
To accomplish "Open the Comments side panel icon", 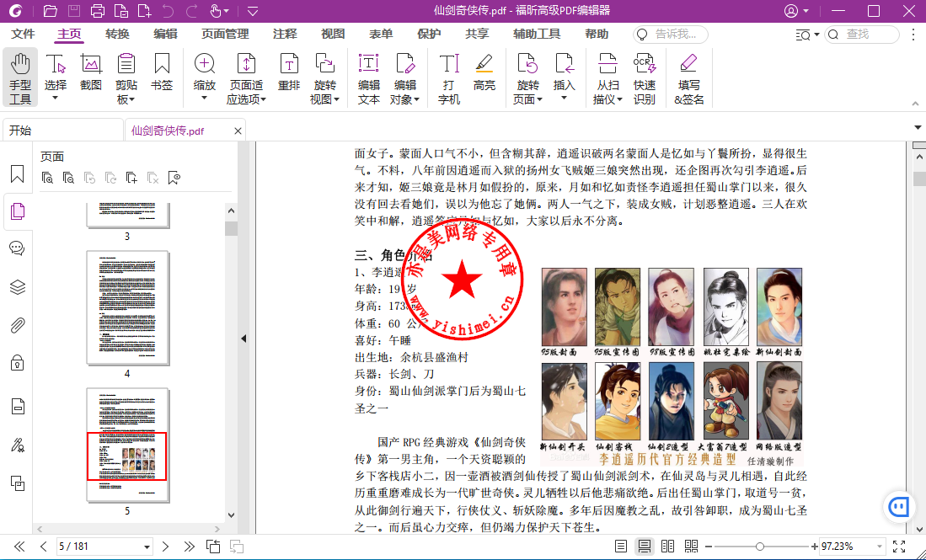I will click(17, 248).
